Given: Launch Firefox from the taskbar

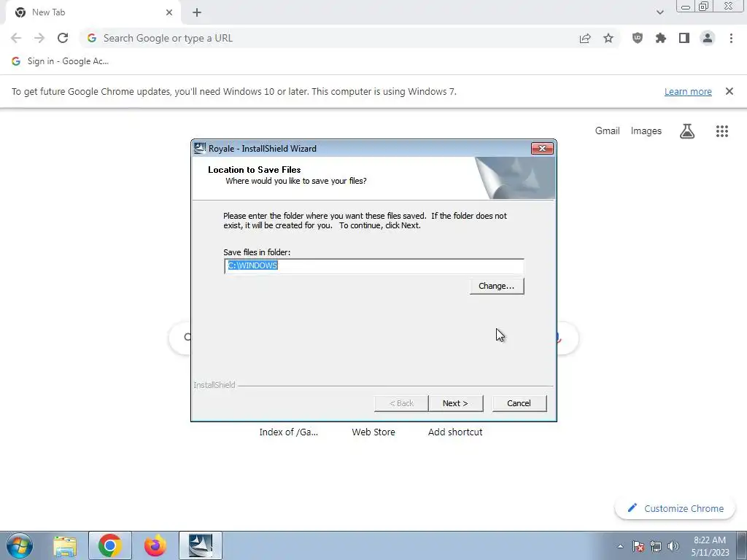Looking at the screenshot, I should coord(155,545).
